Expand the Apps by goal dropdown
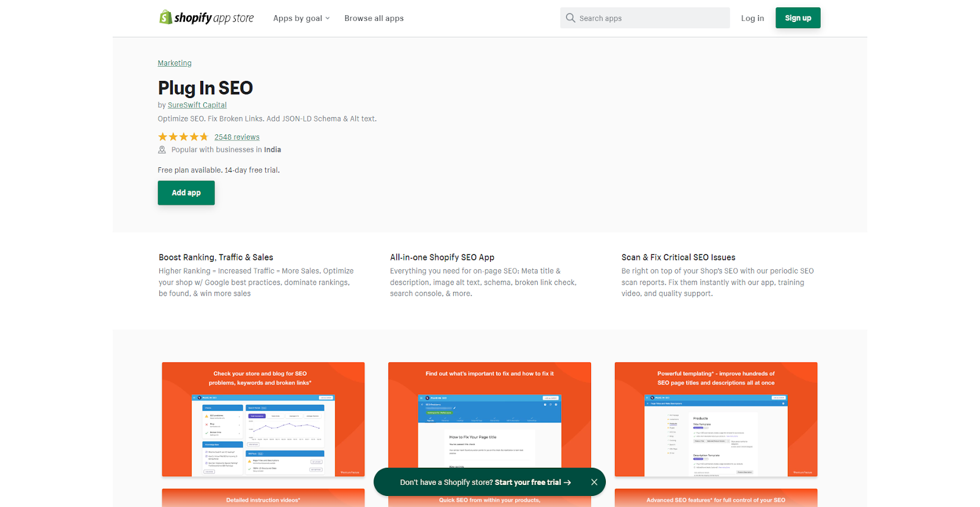Screen dimensions: 980x507 pyautogui.click(x=301, y=18)
